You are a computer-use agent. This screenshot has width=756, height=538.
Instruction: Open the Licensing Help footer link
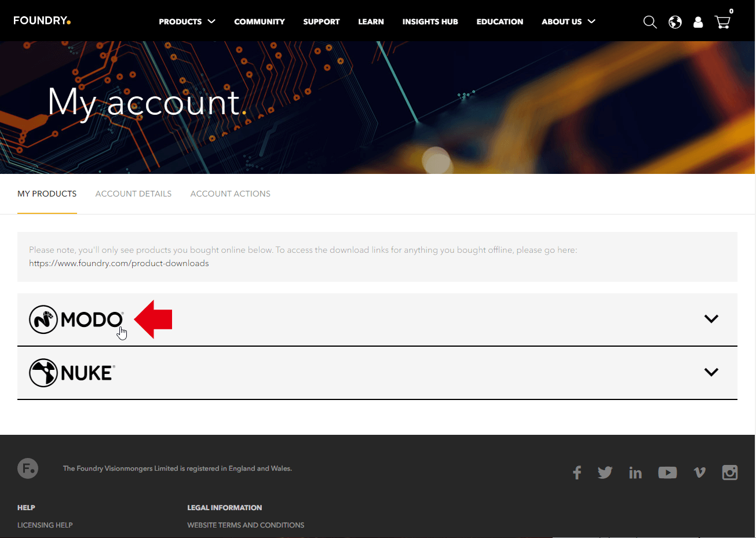click(45, 525)
